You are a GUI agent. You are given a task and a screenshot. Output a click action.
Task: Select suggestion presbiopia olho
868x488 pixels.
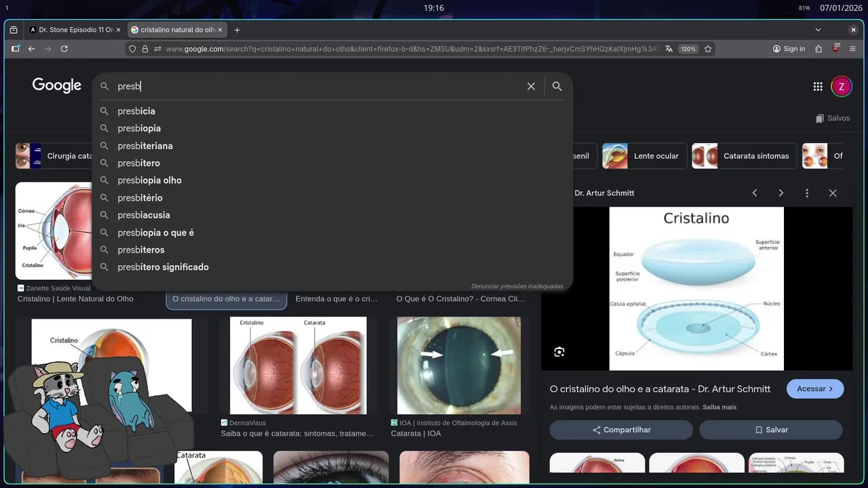tap(332, 180)
